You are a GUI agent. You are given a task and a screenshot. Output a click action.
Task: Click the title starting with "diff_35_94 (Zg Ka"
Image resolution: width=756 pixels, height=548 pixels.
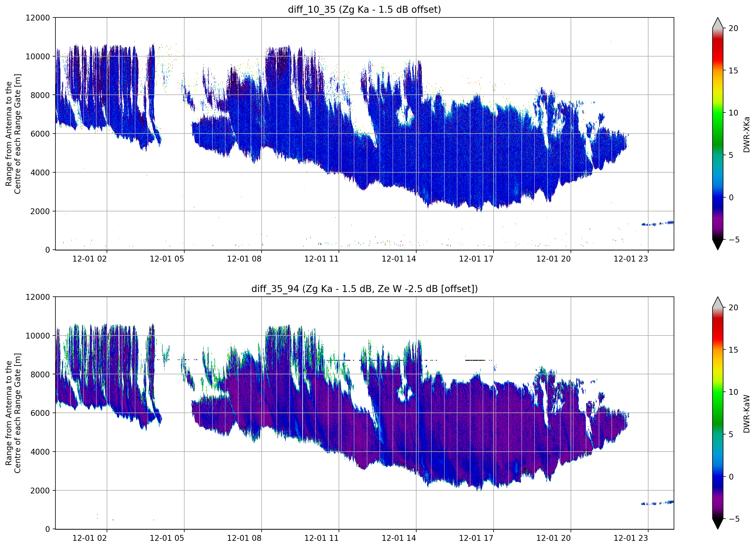pyautogui.click(x=364, y=289)
